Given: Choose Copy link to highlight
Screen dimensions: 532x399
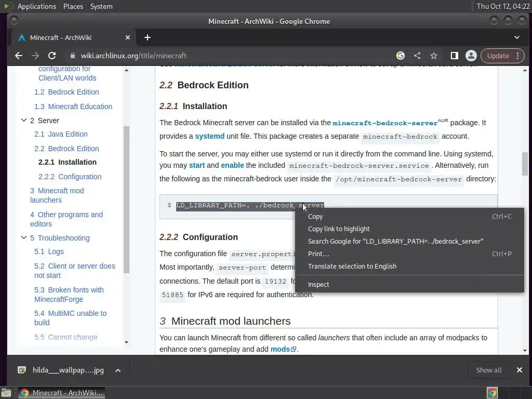Looking at the screenshot, I should pos(409,229).
